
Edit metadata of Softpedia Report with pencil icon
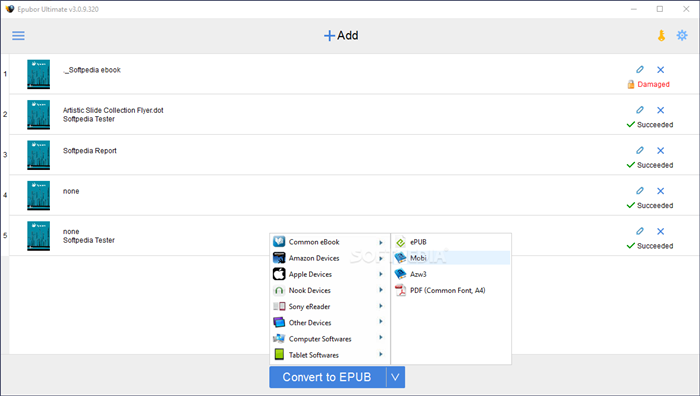640,150
